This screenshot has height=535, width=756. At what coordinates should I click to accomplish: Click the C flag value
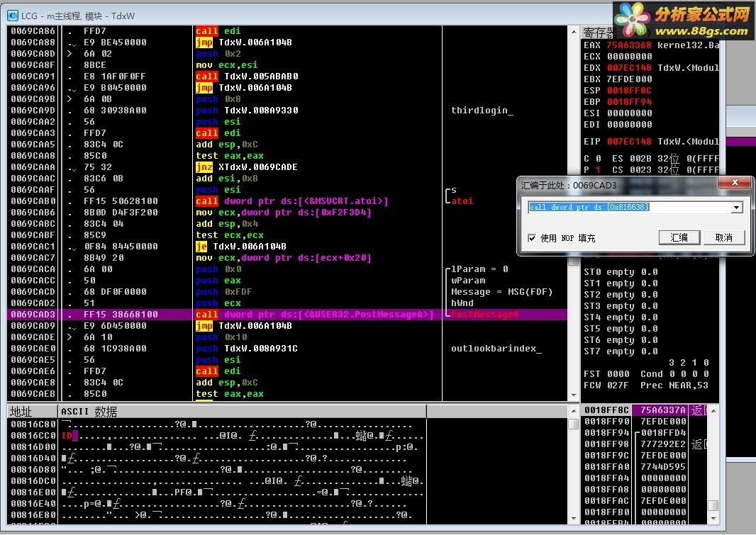598,159
